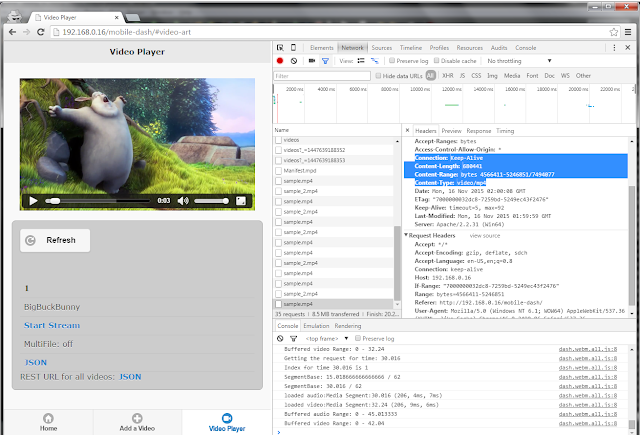Bookmark the page with the star icon
Screen dimensions: 640x435
click(613, 32)
